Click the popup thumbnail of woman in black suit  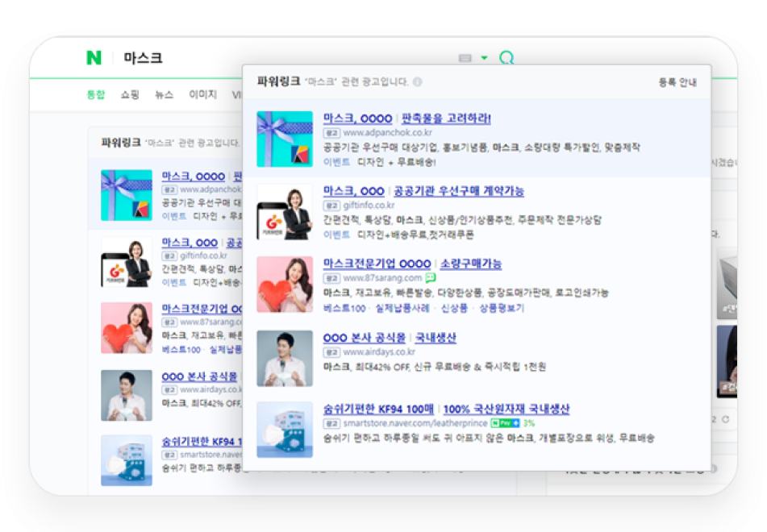click(285, 212)
